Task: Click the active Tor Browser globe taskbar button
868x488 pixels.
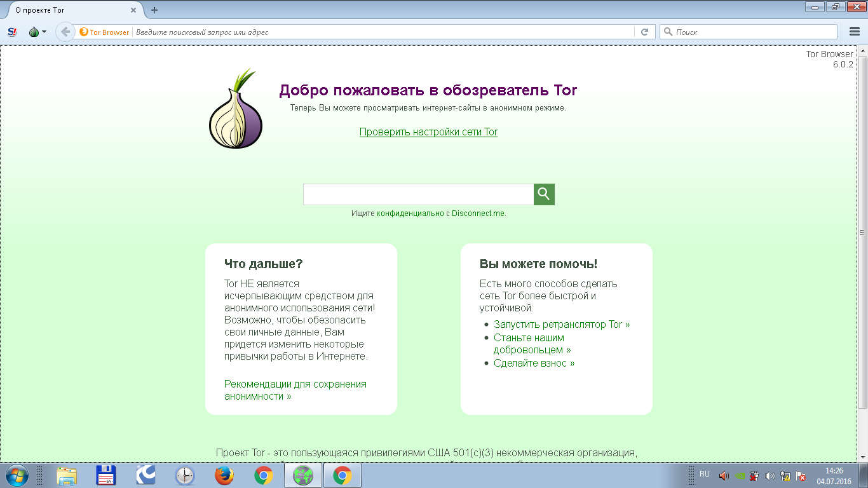Action: (x=303, y=475)
